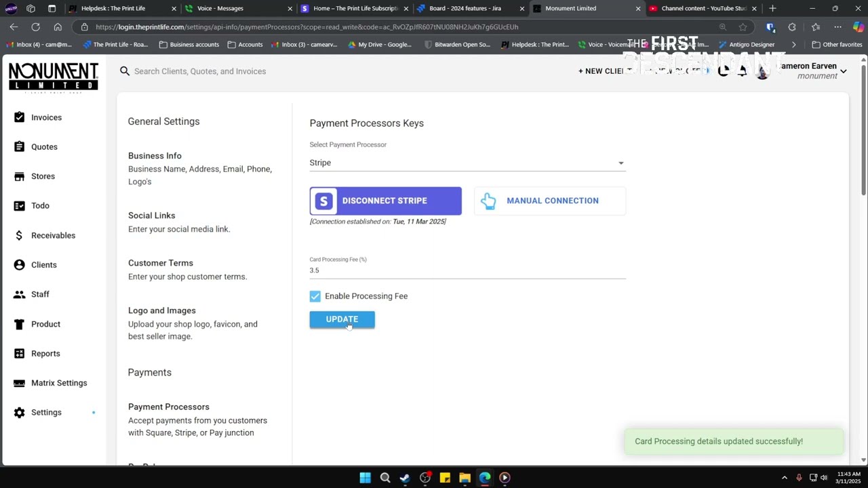This screenshot has width=868, height=488.
Task: Click the taskbar search icon
Action: point(385,478)
